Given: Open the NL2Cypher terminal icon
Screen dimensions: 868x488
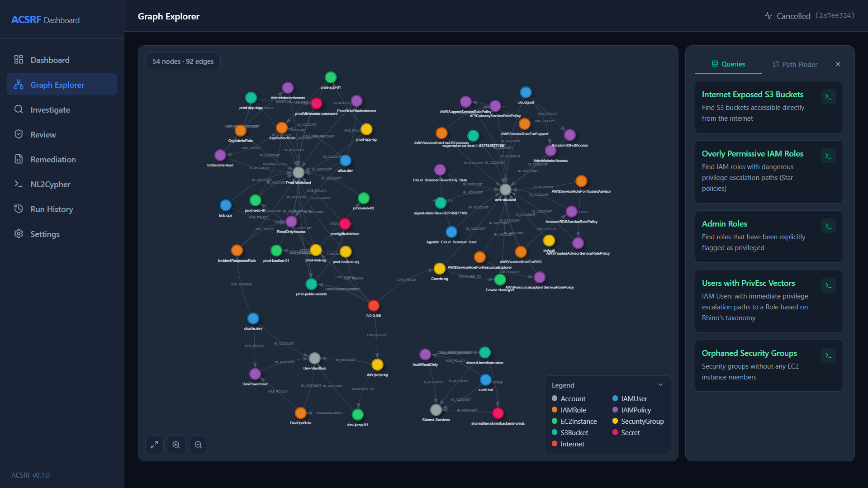Looking at the screenshot, I should [19, 184].
